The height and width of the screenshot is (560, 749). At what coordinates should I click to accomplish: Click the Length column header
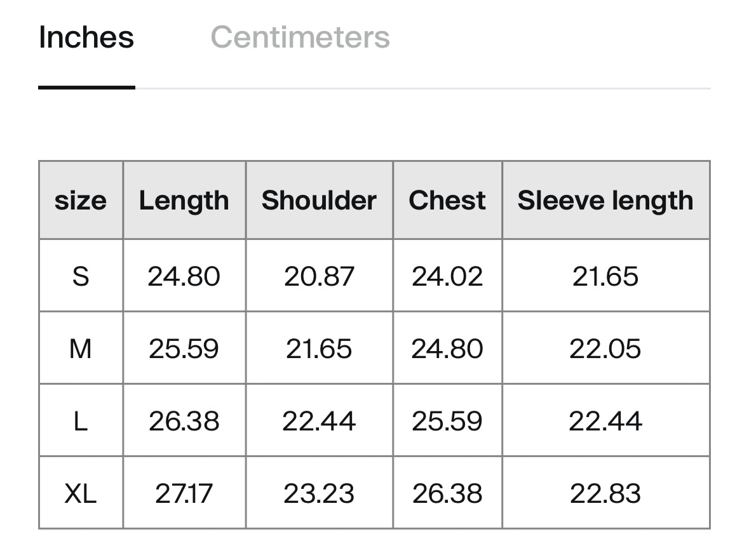(184, 201)
